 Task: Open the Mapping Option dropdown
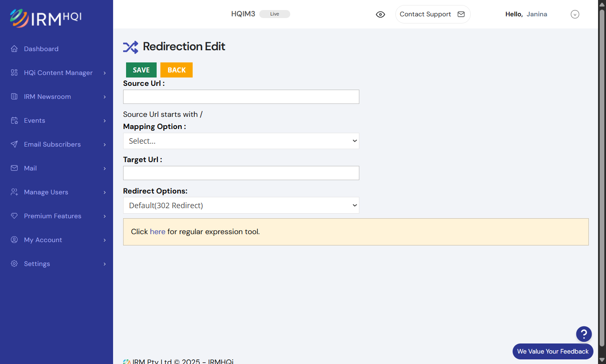click(x=241, y=141)
